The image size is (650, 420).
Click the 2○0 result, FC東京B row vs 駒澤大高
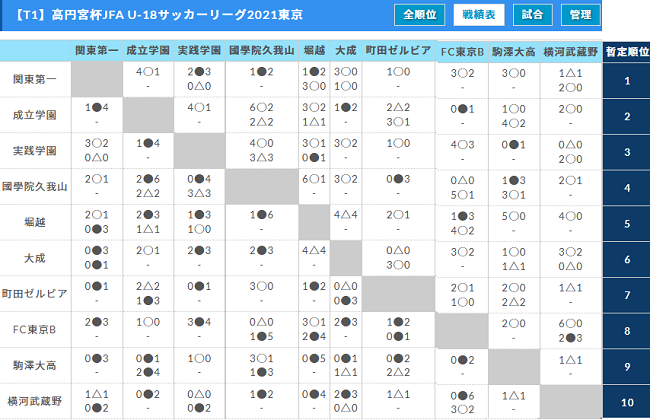tap(514, 323)
